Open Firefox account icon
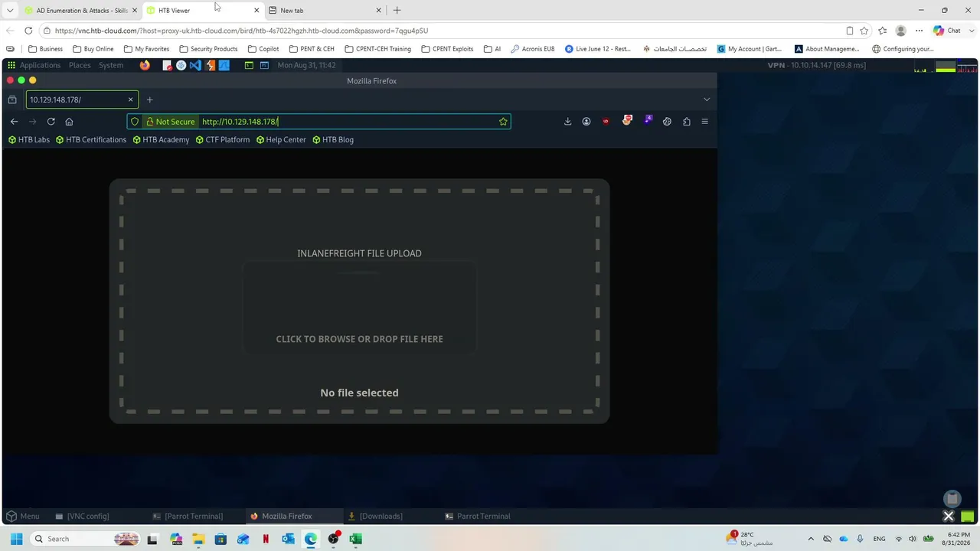This screenshot has height=551, width=980. pyautogui.click(x=586, y=122)
